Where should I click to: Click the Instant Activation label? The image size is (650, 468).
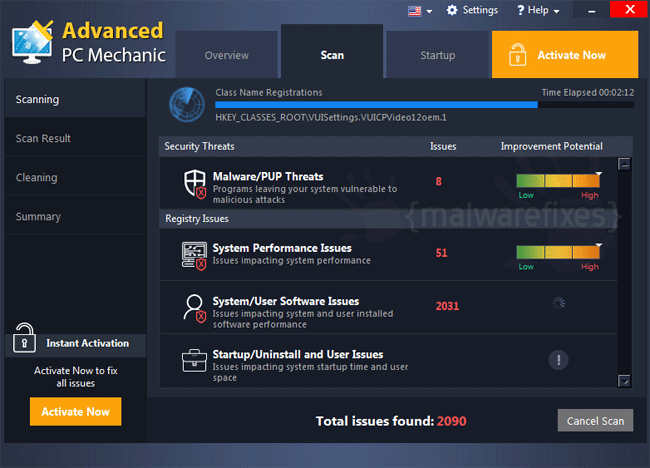coord(87,343)
